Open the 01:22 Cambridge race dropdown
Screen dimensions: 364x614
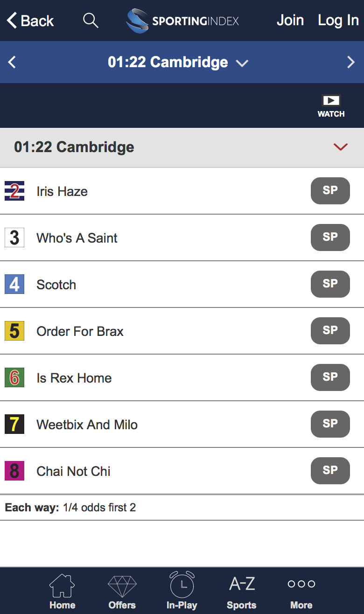point(178,62)
